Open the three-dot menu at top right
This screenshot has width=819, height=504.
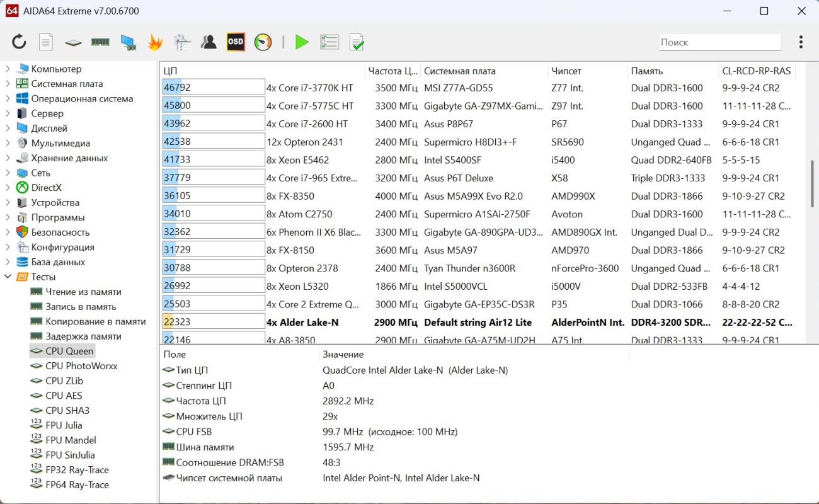[801, 42]
